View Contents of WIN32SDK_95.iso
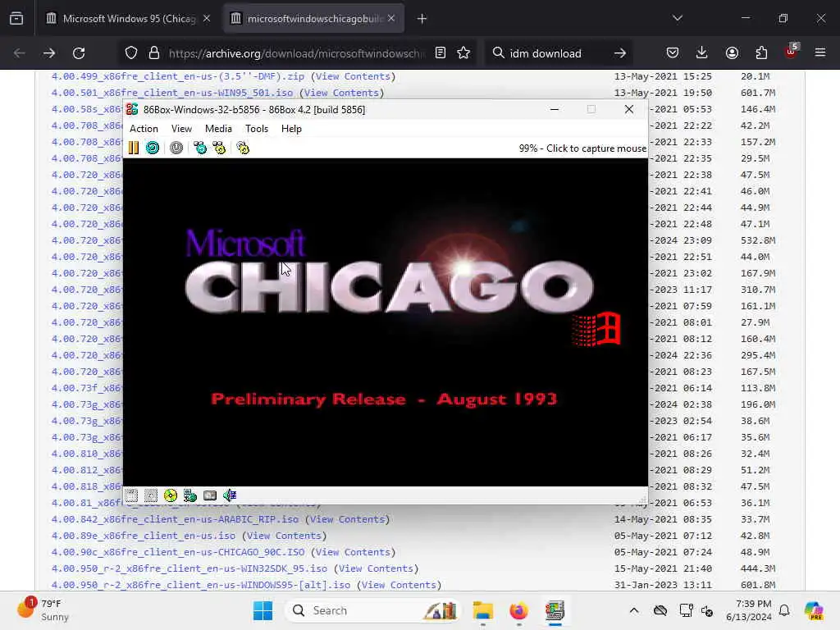Viewport: 840px width, 630px height. click(x=376, y=568)
